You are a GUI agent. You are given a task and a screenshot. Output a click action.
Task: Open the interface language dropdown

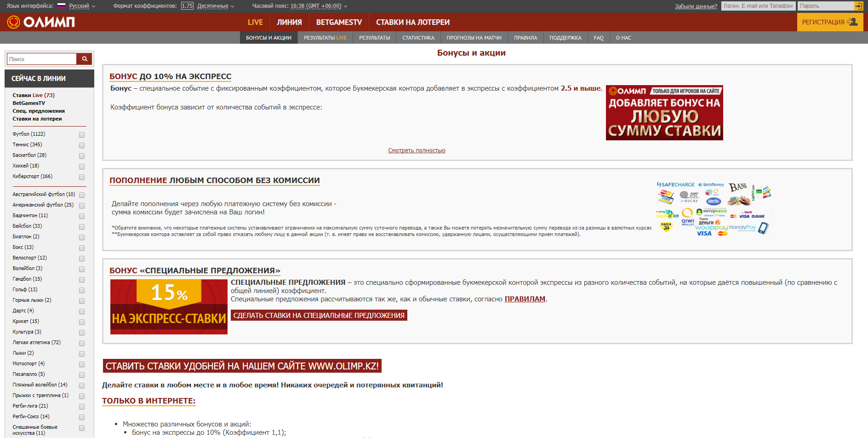(x=82, y=6)
